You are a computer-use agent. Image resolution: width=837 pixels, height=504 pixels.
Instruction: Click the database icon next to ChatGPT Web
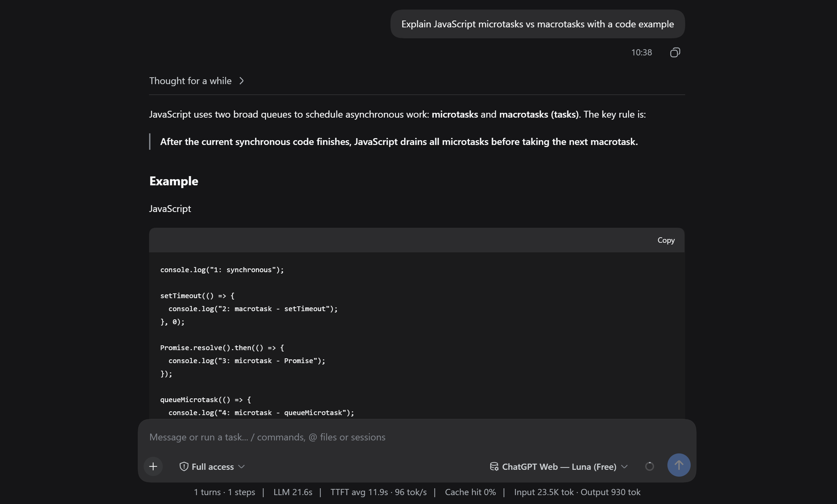click(494, 467)
